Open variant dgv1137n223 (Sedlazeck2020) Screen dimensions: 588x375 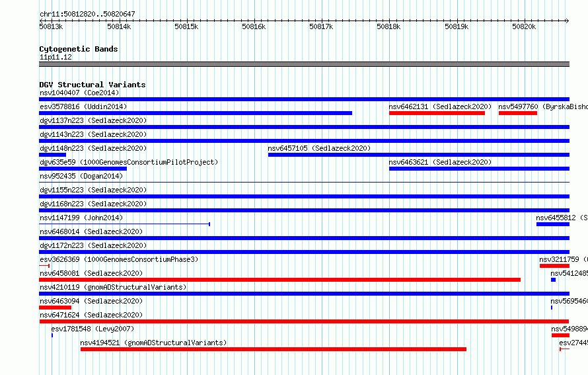tap(304, 127)
